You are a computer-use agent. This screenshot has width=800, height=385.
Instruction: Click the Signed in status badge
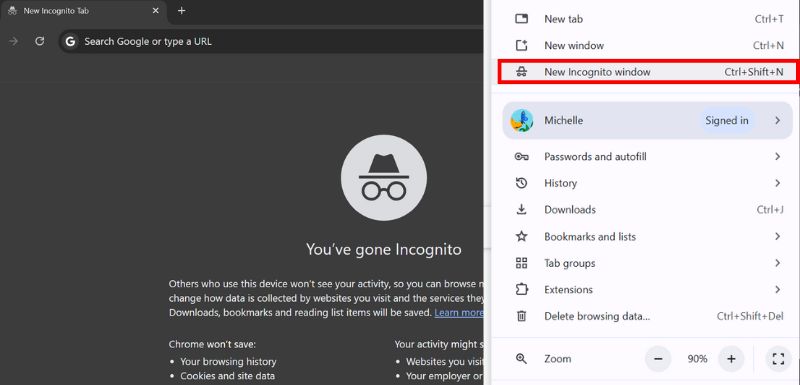point(727,121)
